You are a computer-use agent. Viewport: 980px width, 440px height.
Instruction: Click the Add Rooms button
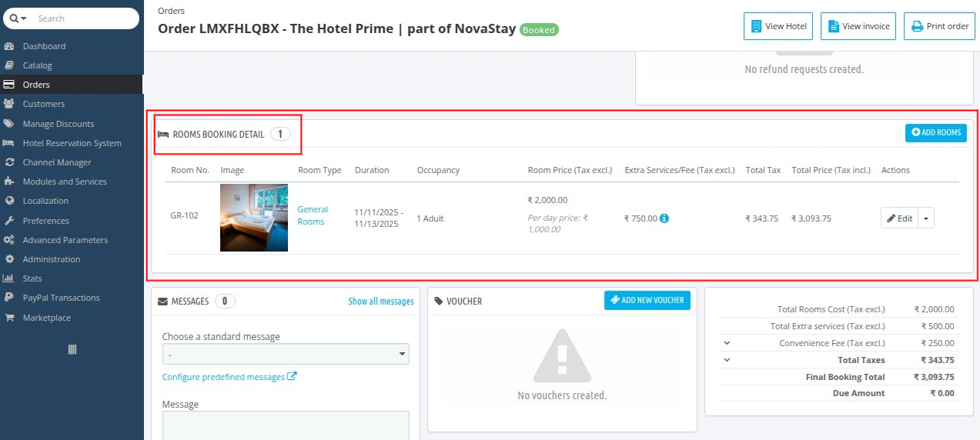(935, 133)
